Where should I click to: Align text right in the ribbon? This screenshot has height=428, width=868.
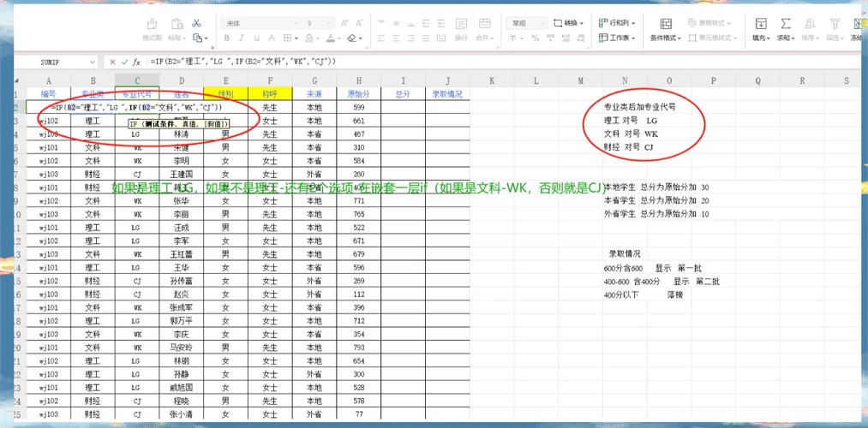pyautogui.click(x=410, y=39)
